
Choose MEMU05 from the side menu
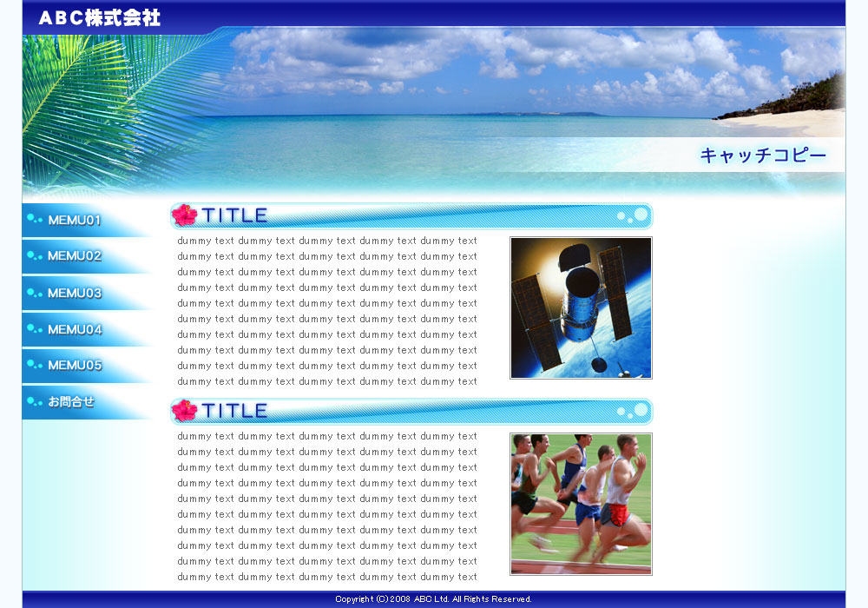87,366
